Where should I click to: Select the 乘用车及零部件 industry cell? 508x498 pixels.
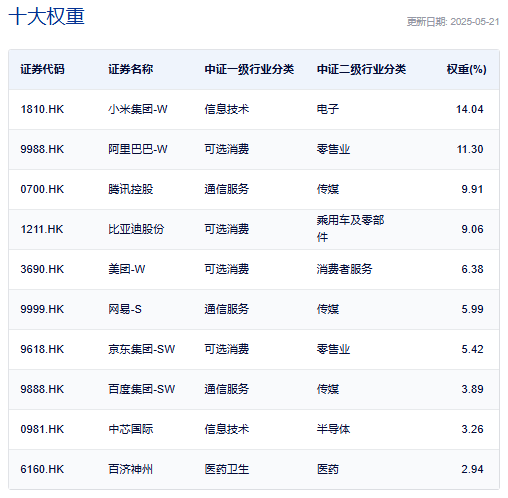tap(350, 229)
